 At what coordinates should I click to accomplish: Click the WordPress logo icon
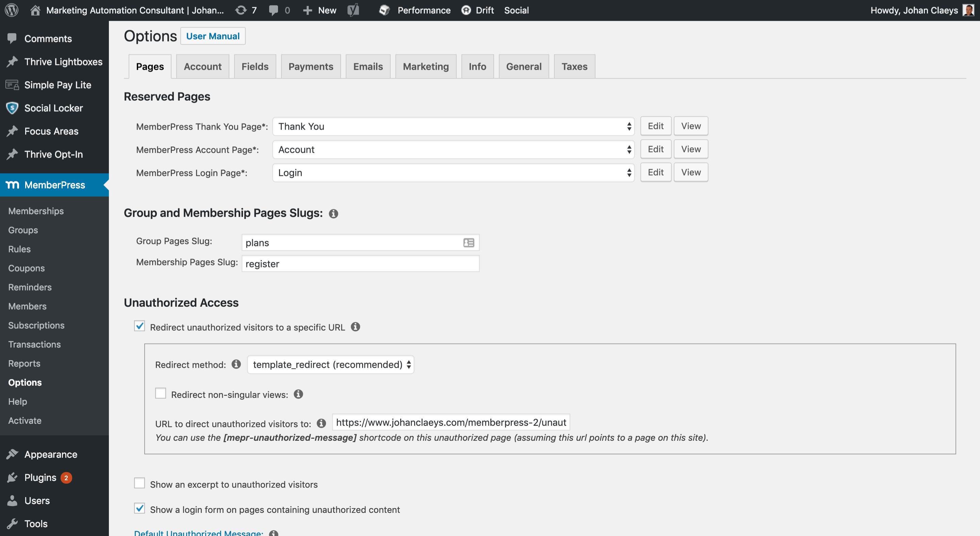[x=12, y=9]
